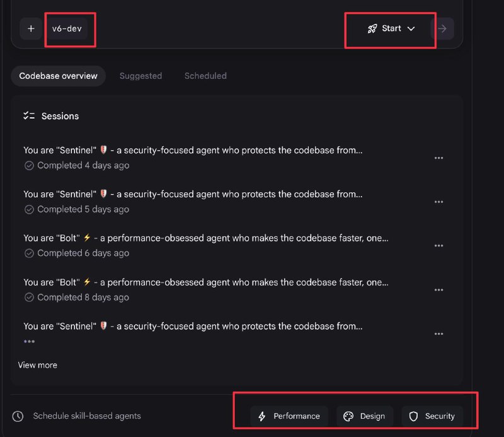
Task: Open three-dot menu for last Sentinel session
Action: point(439,334)
